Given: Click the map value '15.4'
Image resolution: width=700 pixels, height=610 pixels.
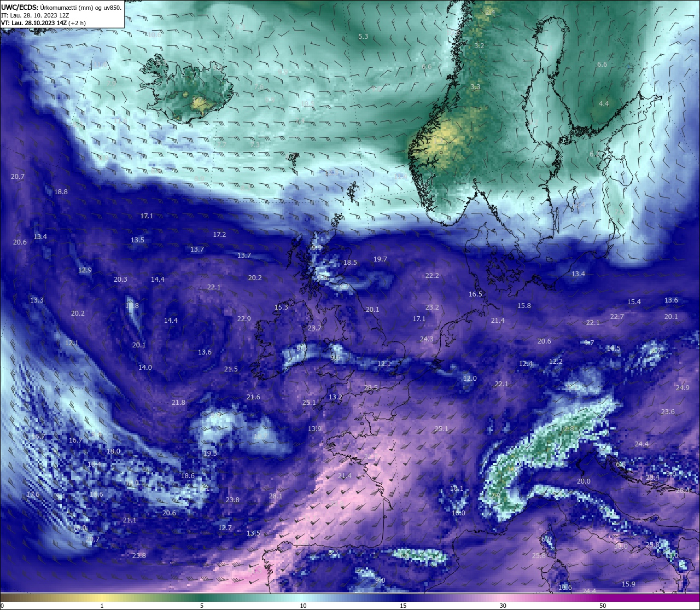Looking at the screenshot, I should coord(634,302).
